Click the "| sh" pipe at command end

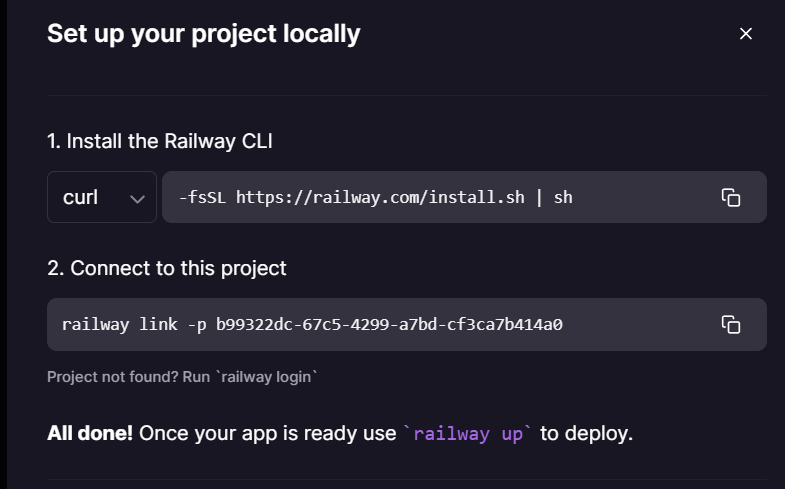coord(554,197)
